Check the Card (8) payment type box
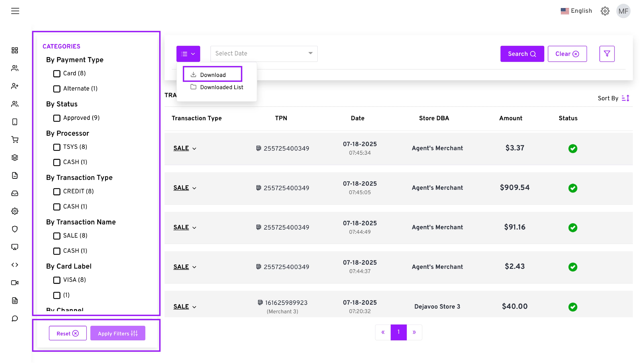 (57, 74)
